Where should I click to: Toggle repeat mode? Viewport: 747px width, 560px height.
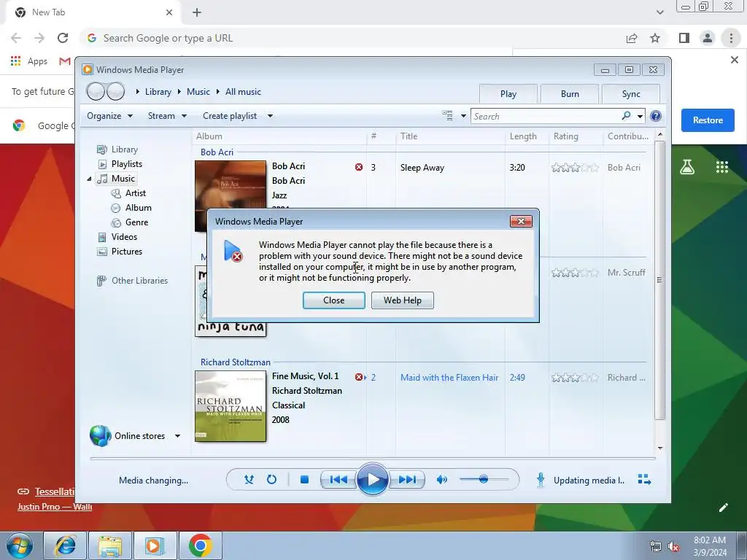(271, 480)
